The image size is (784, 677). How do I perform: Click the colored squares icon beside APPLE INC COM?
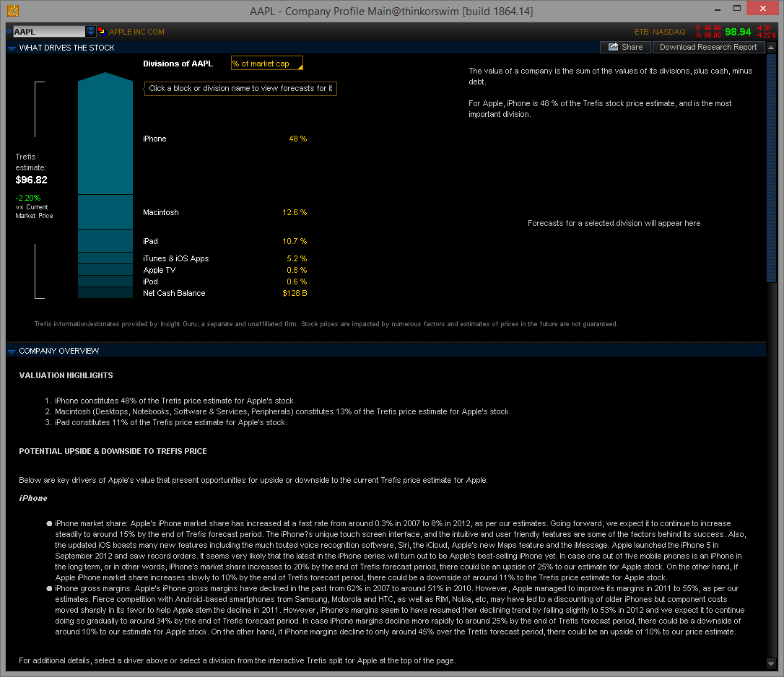point(102,32)
